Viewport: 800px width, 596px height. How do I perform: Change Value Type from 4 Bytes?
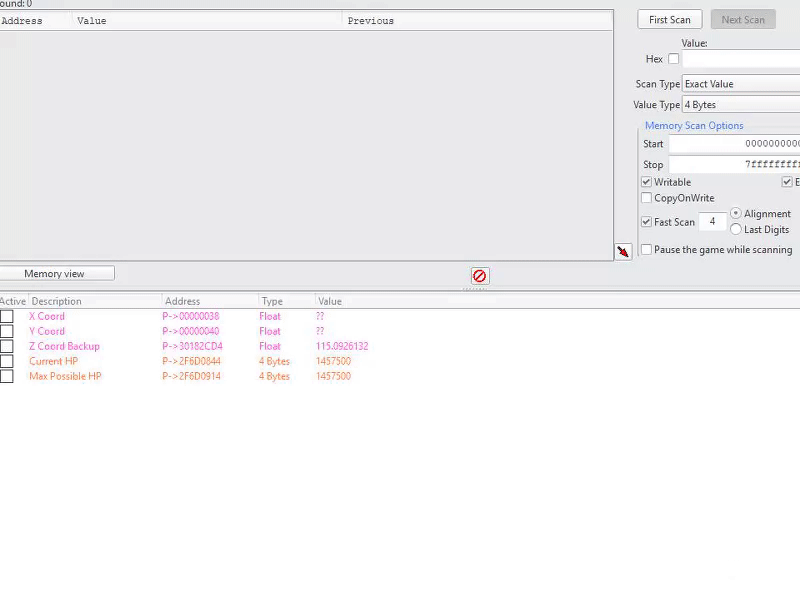coord(740,104)
